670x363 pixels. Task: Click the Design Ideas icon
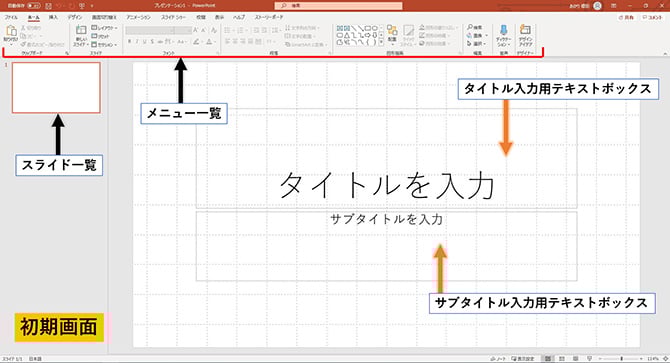(x=525, y=30)
